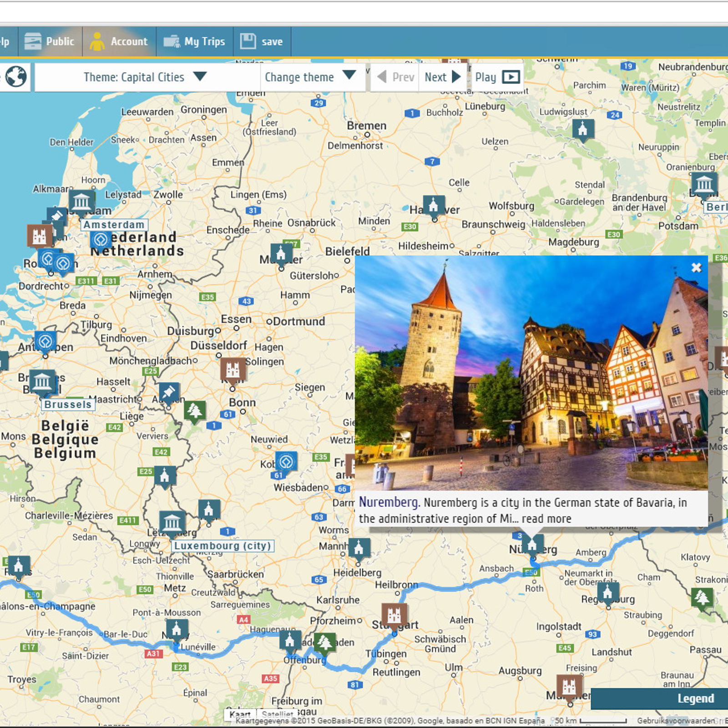Click the castle marker at Stuttgart
The image size is (728, 728).
tap(394, 616)
